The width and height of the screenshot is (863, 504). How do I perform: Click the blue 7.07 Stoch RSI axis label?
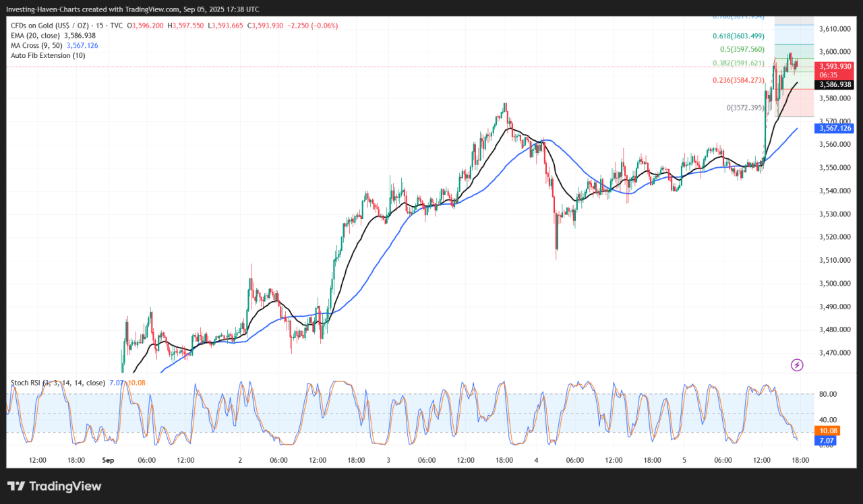tap(825, 441)
